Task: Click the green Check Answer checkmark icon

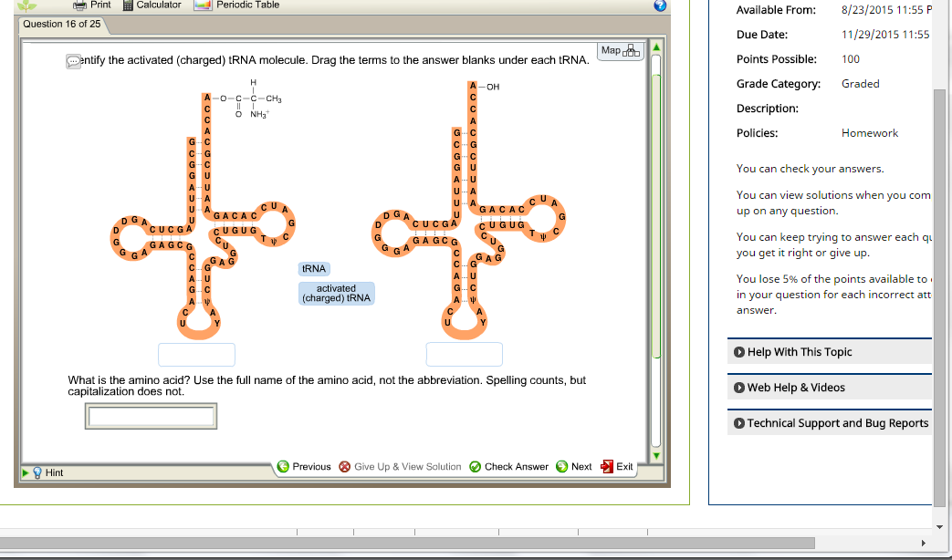Action: coord(476,466)
